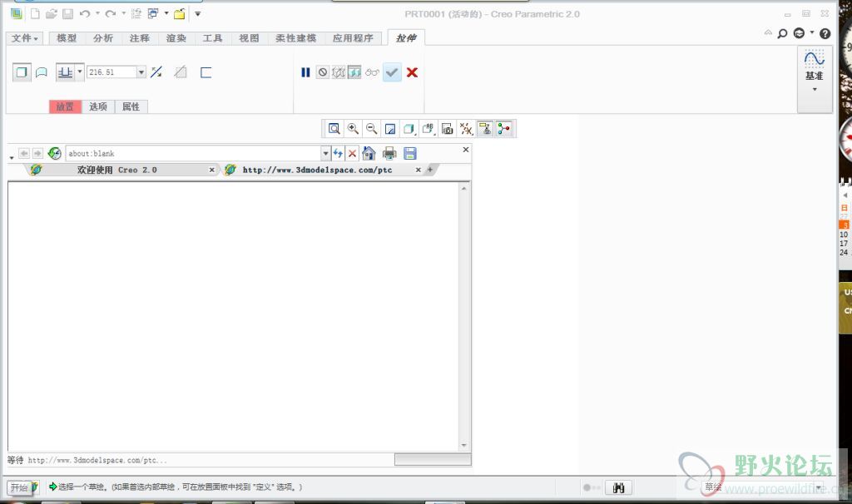The height and width of the screenshot is (504, 852).
Task: Click the Refit view icon
Action: (334, 129)
